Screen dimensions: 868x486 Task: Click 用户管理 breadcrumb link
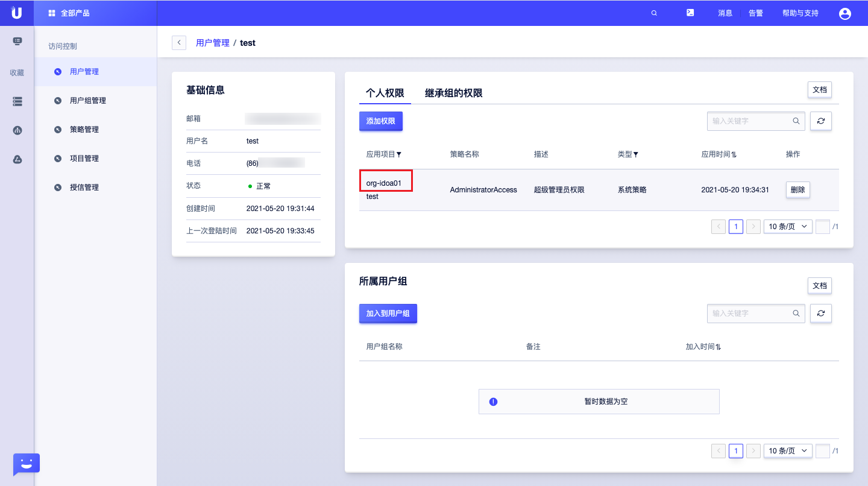213,43
